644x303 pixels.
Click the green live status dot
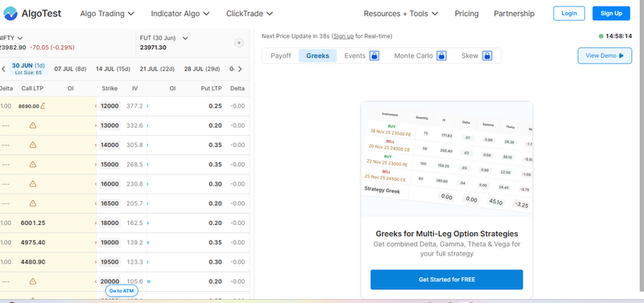click(x=601, y=36)
